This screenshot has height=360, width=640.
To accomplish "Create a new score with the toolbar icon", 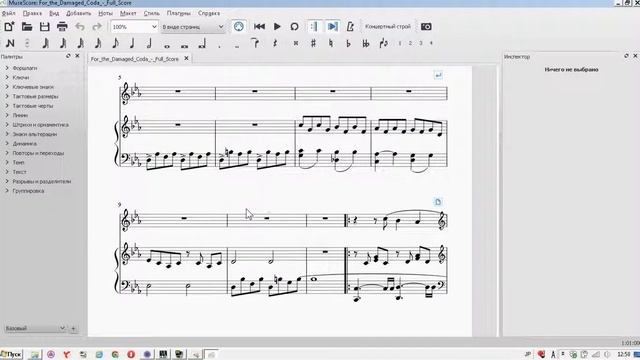I will pyautogui.click(x=9, y=27).
